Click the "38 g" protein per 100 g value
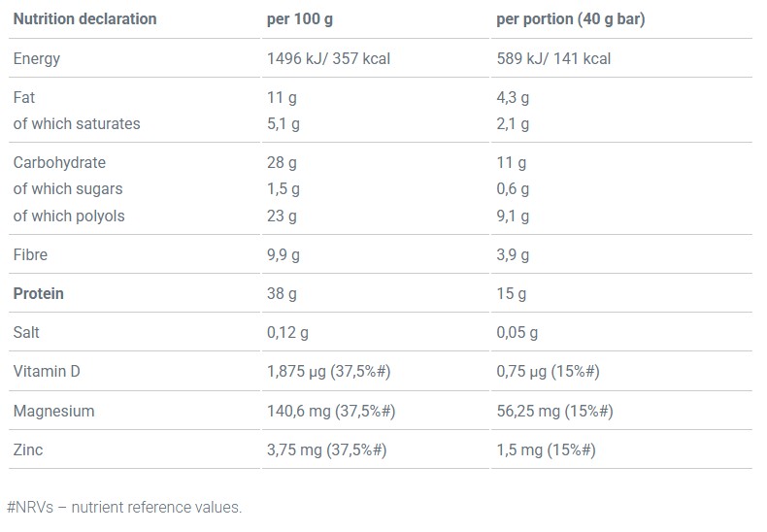The image size is (767, 532). (282, 293)
